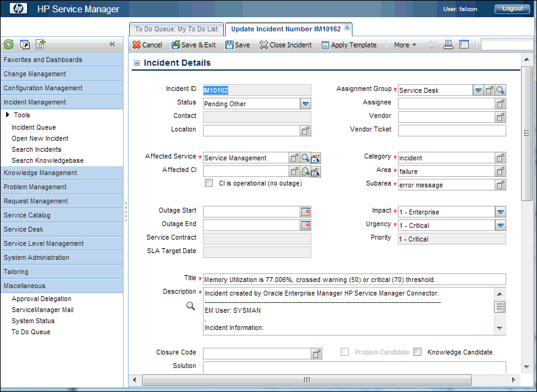Click the add favorite icon in sidebar toolbar
The image size is (537, 392).
[41, 44]
